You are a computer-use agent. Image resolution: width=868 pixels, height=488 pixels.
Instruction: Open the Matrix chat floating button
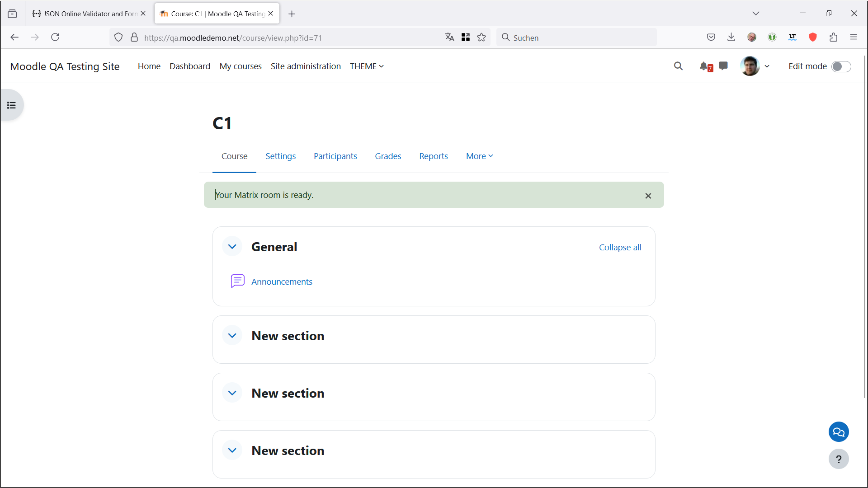[x=839, y=432]
